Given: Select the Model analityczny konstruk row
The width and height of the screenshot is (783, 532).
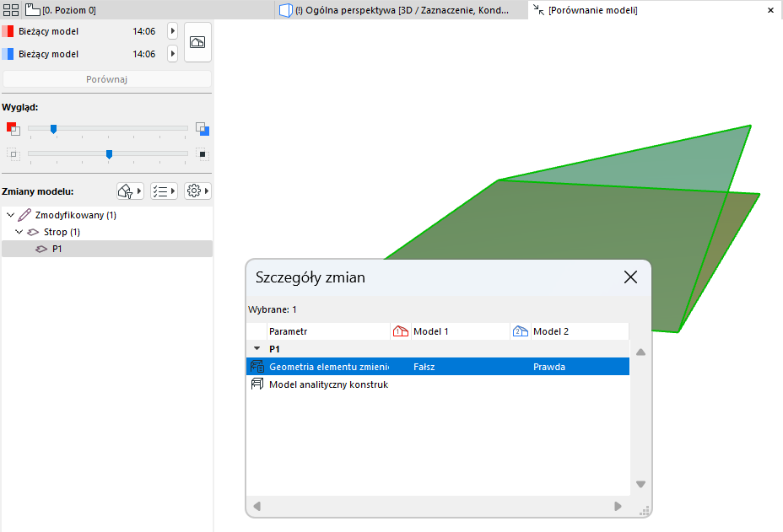Looking at the screenshot, I should pyautogui.click(x=438, y=384).
